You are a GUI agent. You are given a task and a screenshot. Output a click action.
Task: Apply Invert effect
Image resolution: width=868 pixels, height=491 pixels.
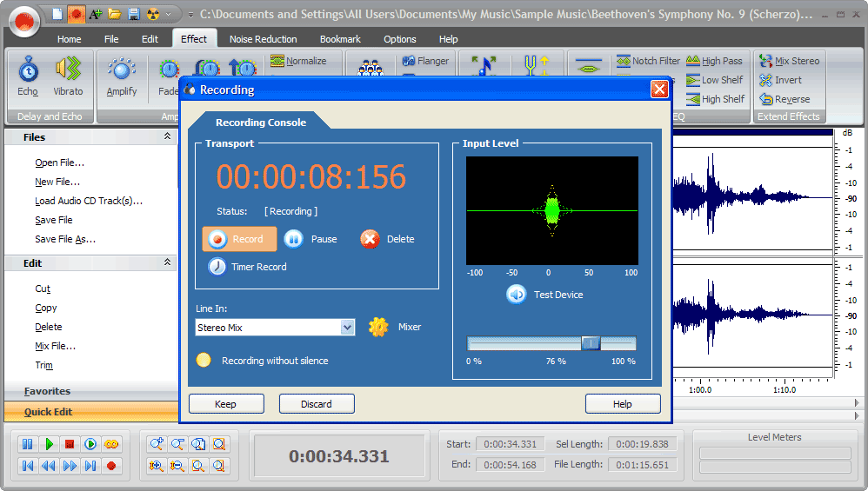780,80
